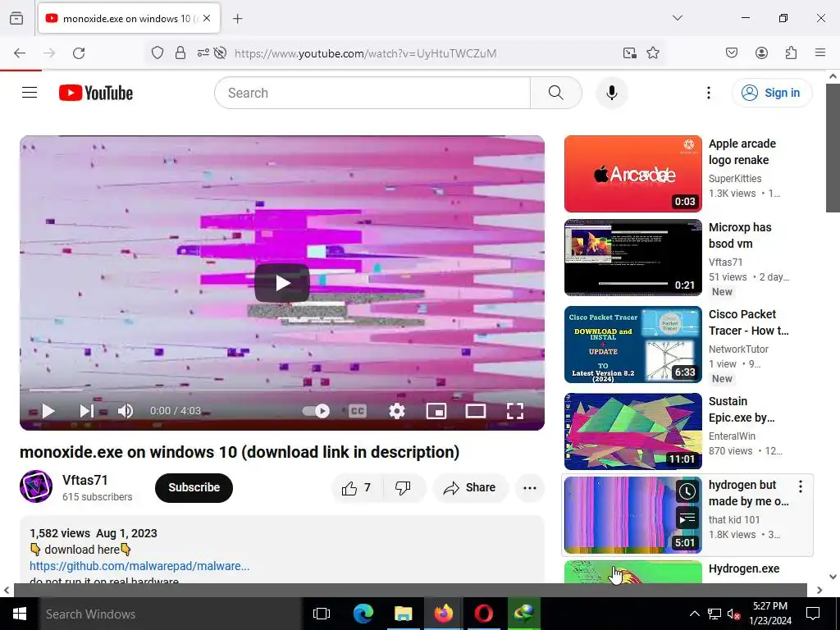This screenshot has height=630, width=840.
Task: Play the video with center play button
Action: pos(282,283)
